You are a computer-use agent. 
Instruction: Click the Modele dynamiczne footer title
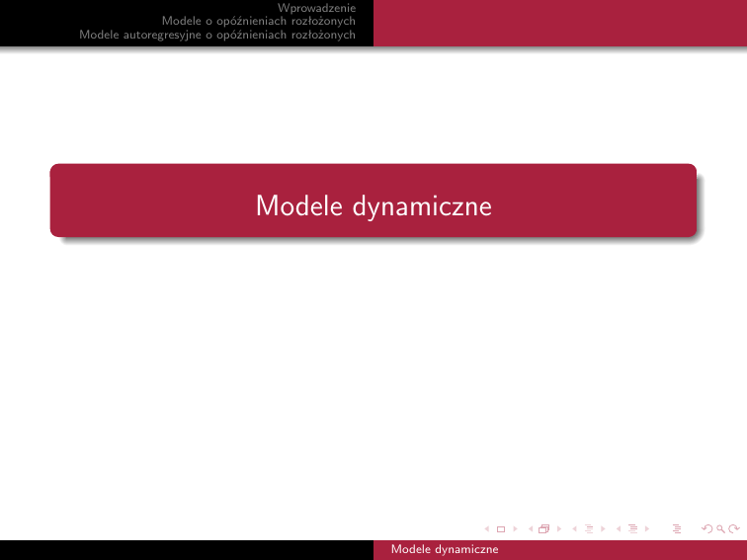pos(445,549)
